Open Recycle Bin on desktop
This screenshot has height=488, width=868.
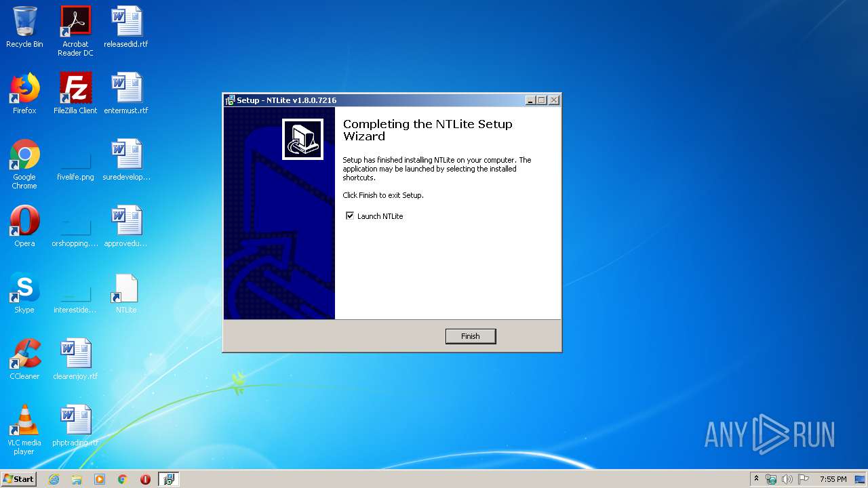pos(24,28)
